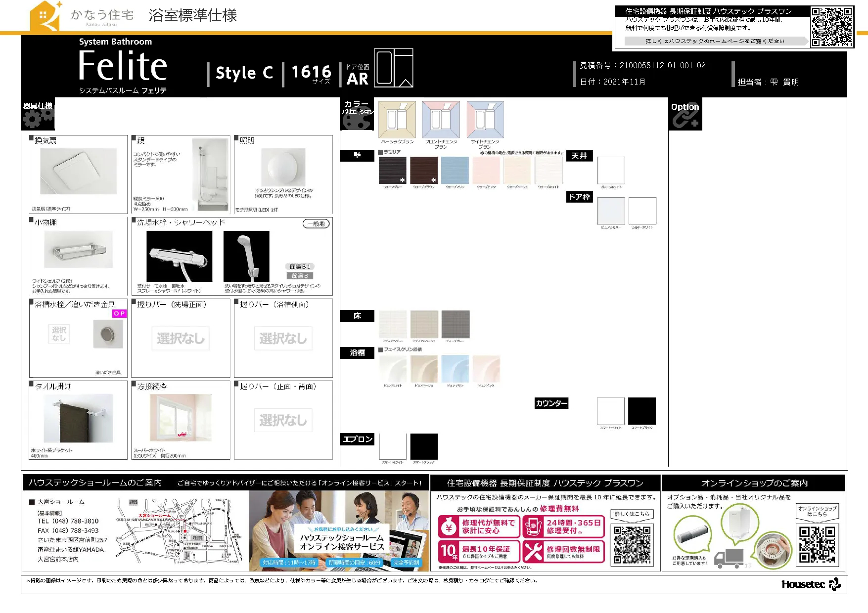The image size is (868, 613).
Task: Click the Housetec logo at bottom right
Action: (x=811, y=584)
